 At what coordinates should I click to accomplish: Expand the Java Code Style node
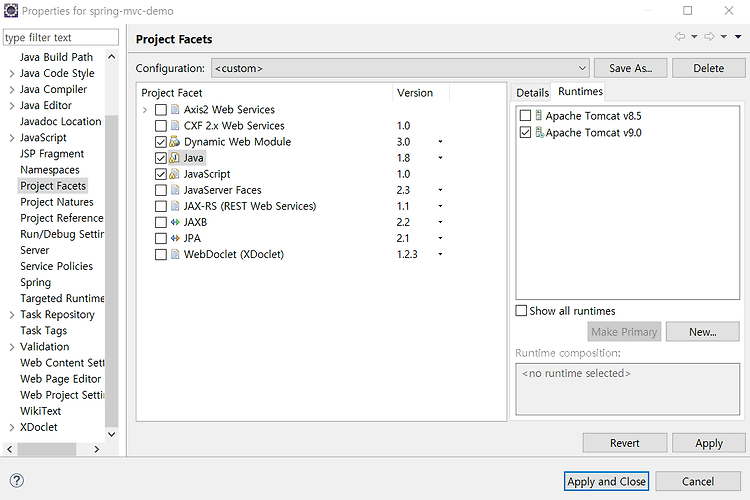pos(11,73)
